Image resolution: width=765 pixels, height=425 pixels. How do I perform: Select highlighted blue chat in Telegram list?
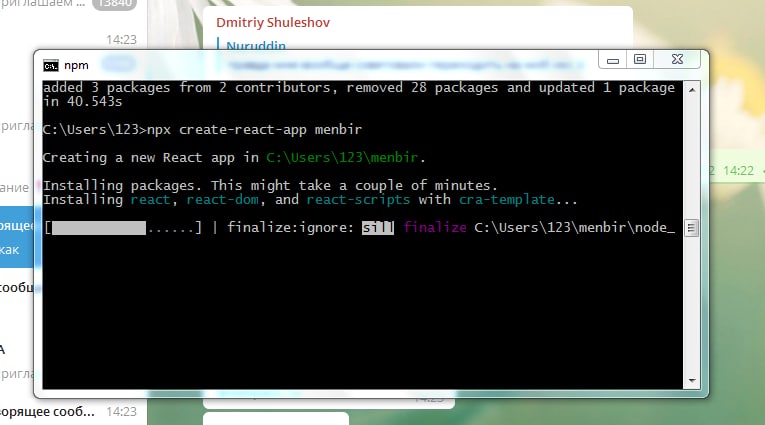tap(17, 237)
